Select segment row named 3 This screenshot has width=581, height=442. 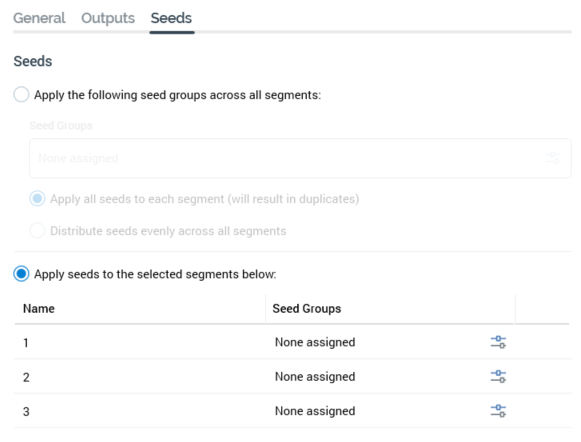pos(292,411)
